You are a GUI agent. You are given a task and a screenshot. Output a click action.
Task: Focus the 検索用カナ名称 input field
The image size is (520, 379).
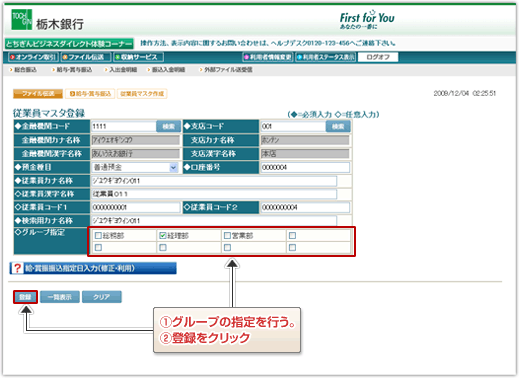click(x=214, y=221)
